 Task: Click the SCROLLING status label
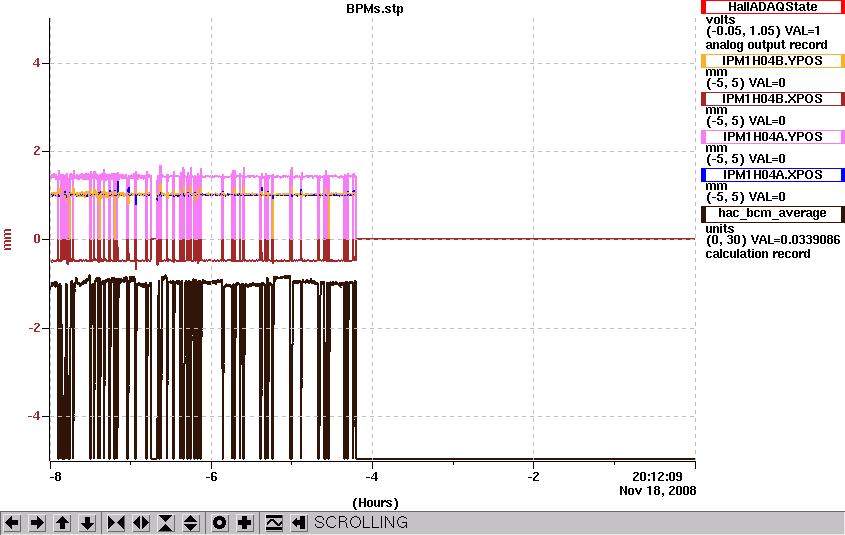click(x=361, y=523)
